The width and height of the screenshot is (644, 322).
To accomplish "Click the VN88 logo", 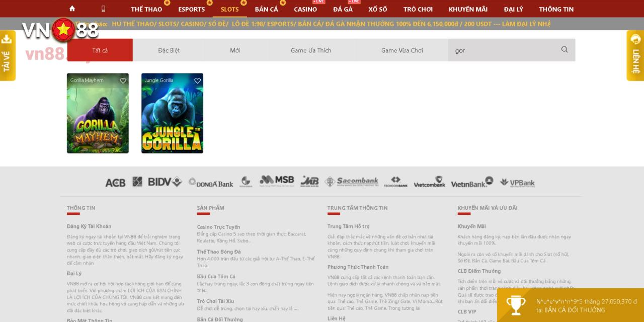I will coord(60,30).
